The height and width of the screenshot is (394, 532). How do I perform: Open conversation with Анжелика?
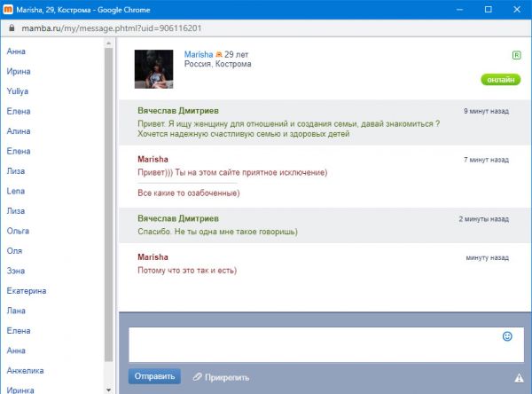click(25, 371)
